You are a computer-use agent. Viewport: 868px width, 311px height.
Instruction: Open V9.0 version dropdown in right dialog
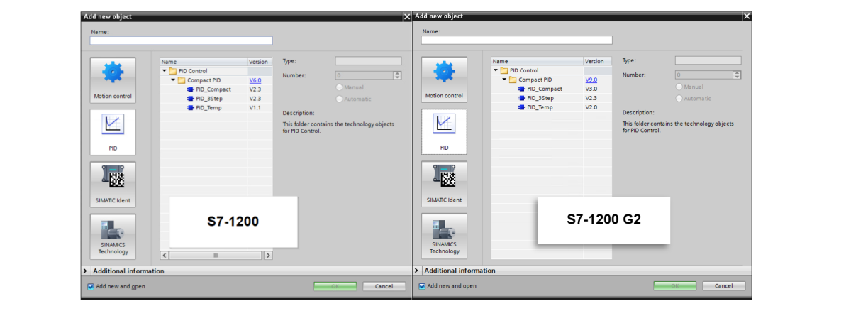(x=591, y=80)
